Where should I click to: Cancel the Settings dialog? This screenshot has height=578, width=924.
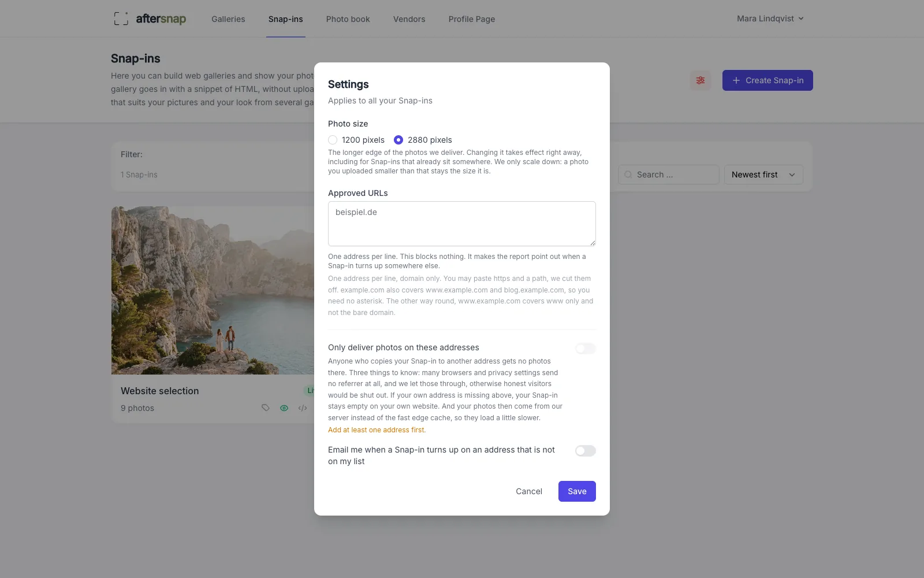(x=529, y=491)
